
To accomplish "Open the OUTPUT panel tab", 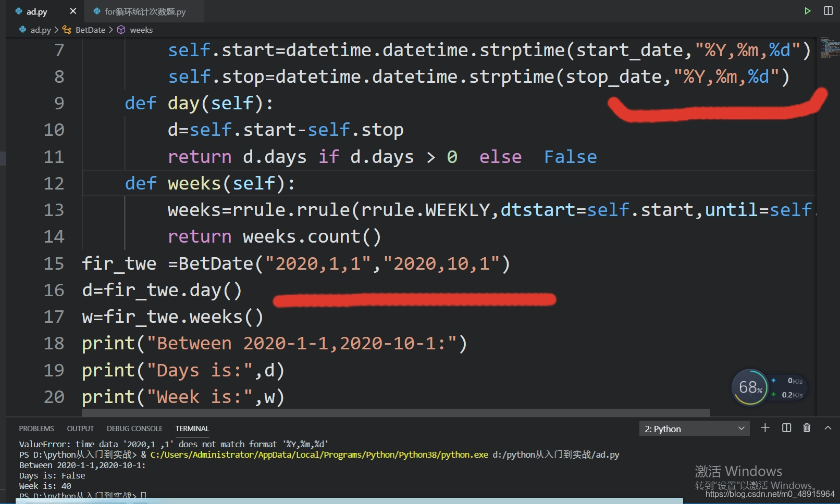I will (x=80, y=429).
